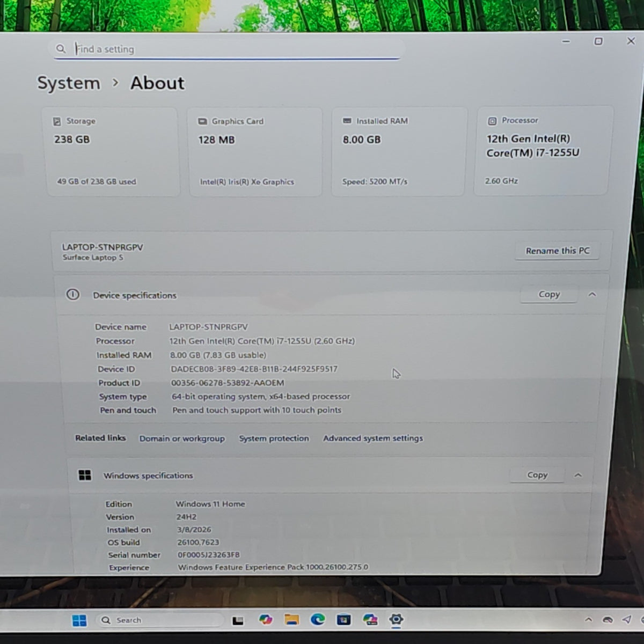Image resolution: width=644 pixels, height=644 pixels.
Task: Click the Storage drive icon
Action: tap(57, 122)
